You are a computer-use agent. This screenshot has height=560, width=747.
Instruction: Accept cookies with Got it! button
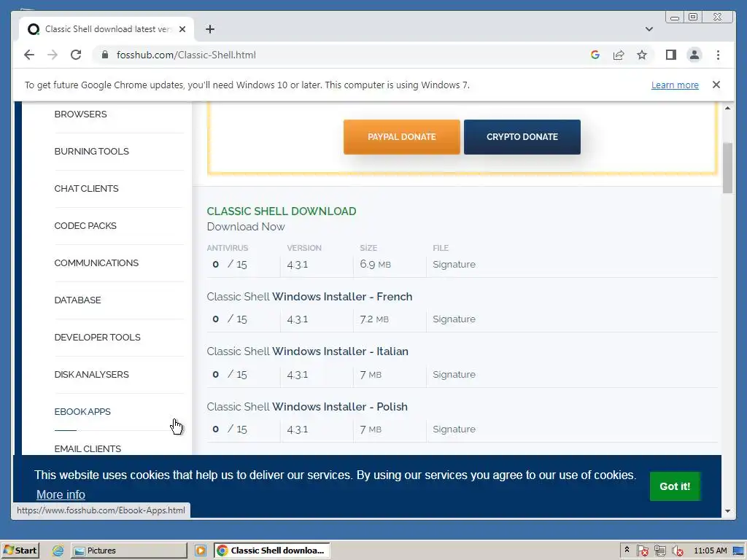tap(675, 486)
